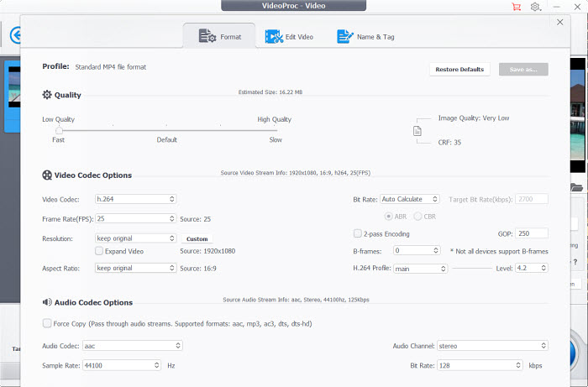Open the Resolution dropdown
Image resolution: width=588 pixels, height=387 pixels.
[x=135, y=238]
